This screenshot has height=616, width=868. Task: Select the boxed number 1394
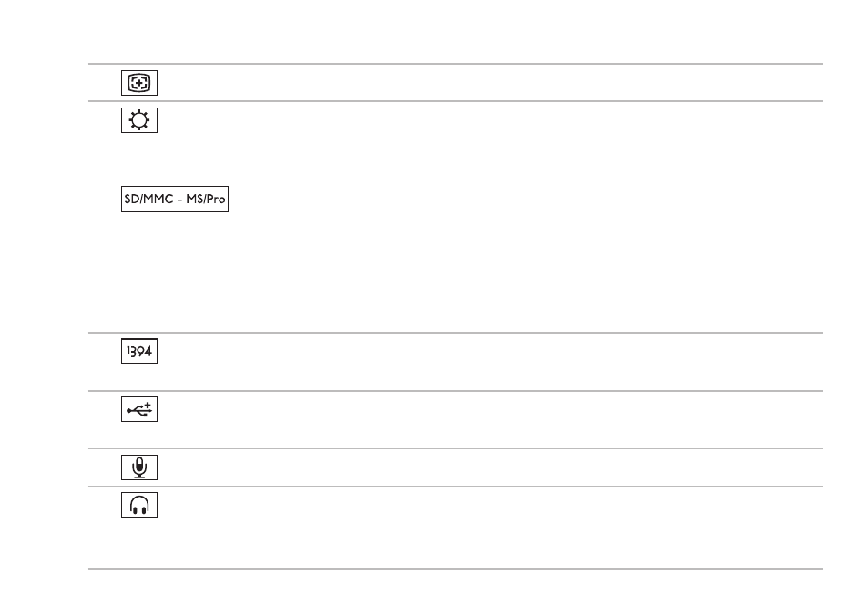point(139,351)
